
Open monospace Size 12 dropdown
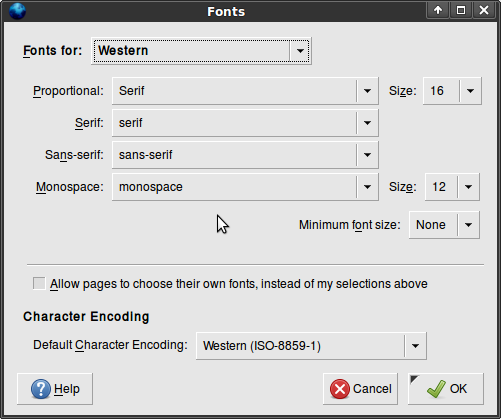[x=452, y=187]
